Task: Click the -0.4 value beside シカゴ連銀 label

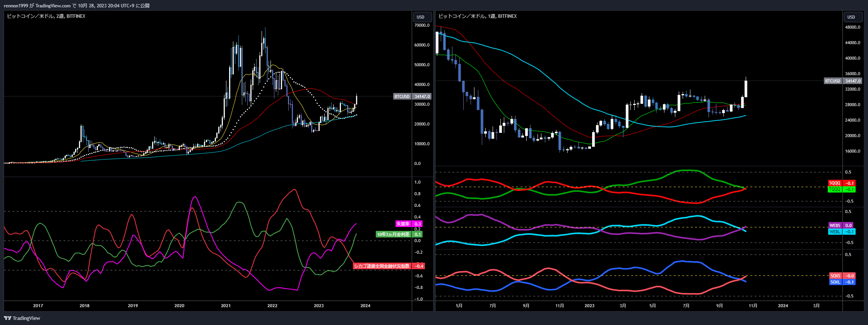Action: [419, 266]
